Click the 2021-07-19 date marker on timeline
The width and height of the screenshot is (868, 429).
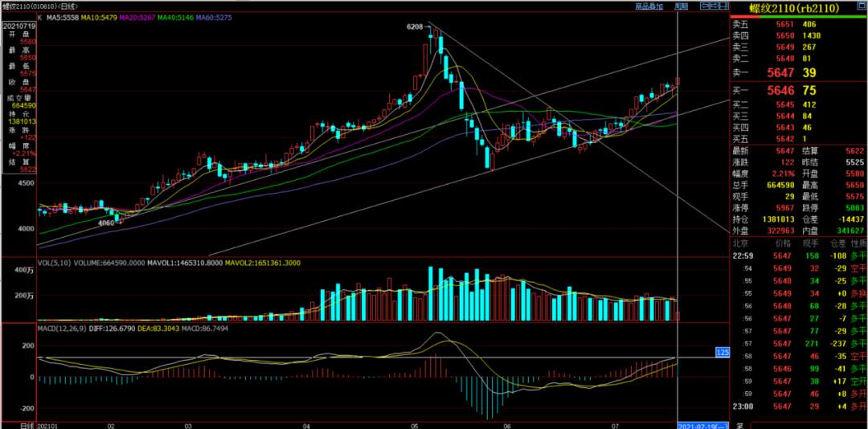click(x=703, y=424)
